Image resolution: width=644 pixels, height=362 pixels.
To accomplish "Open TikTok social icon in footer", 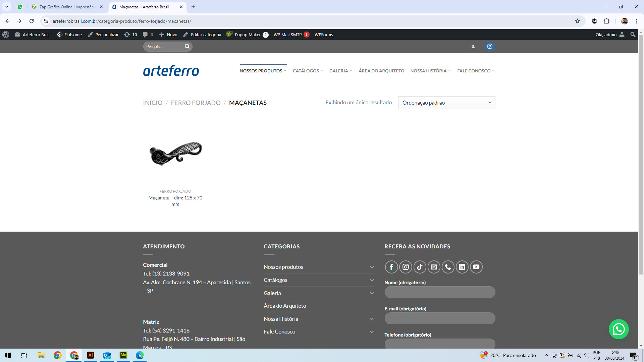I will tap(420, 267).
